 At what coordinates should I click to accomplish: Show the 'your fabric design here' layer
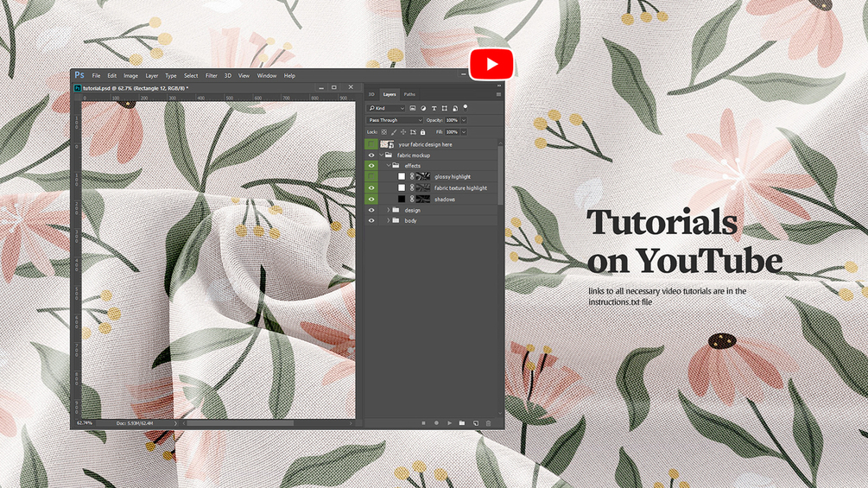pos(371,144)
